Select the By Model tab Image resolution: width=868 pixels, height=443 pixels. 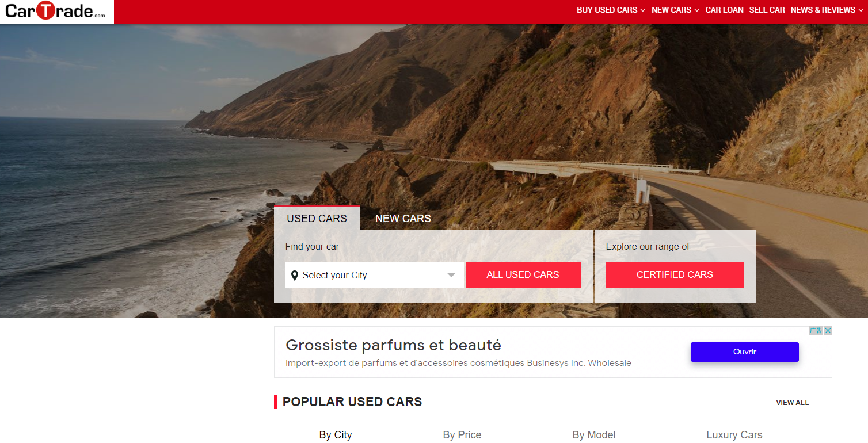(x=594, y=435)
